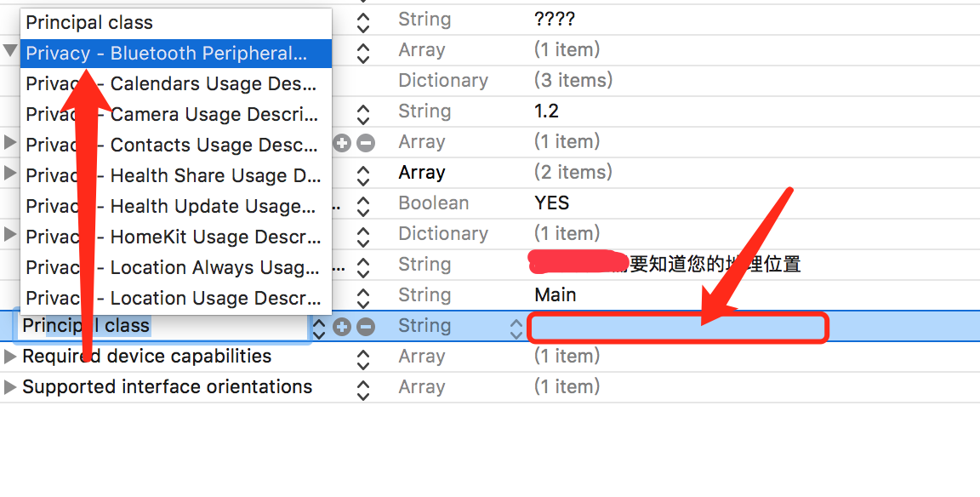Open key stepper in the Array (2 items) row
The image size is (980, 497).
coord(363,175)
